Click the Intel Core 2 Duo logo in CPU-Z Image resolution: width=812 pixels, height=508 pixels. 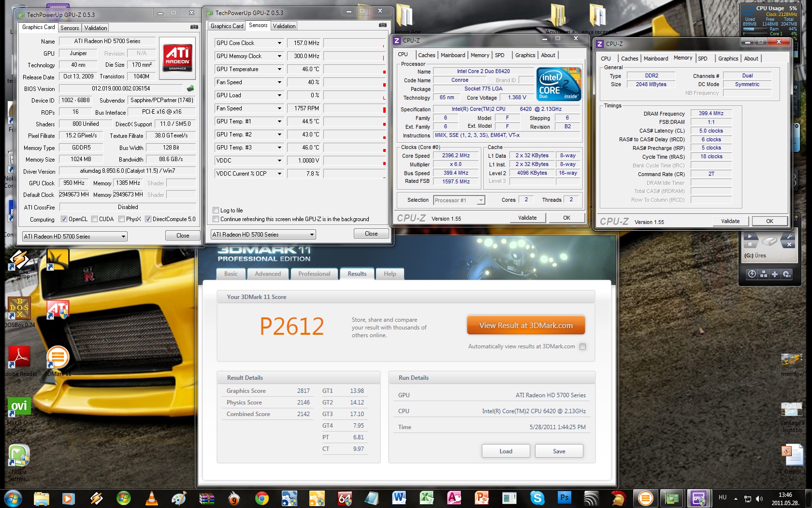pyautogui.click(x=559, y=84)
